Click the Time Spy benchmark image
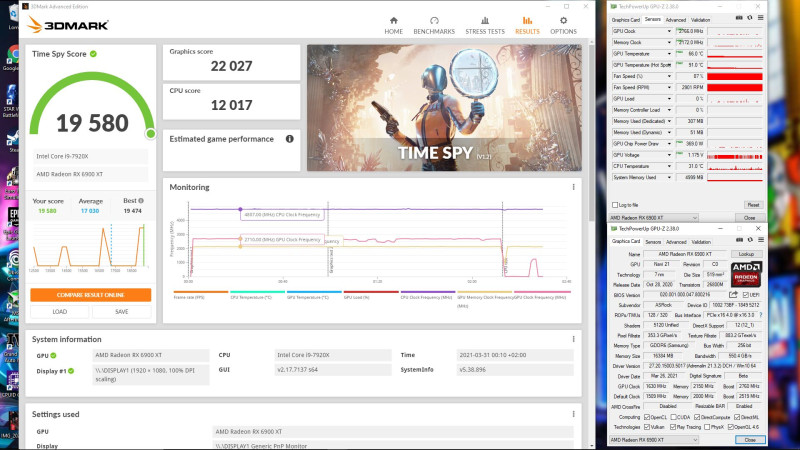 point(444,108)
